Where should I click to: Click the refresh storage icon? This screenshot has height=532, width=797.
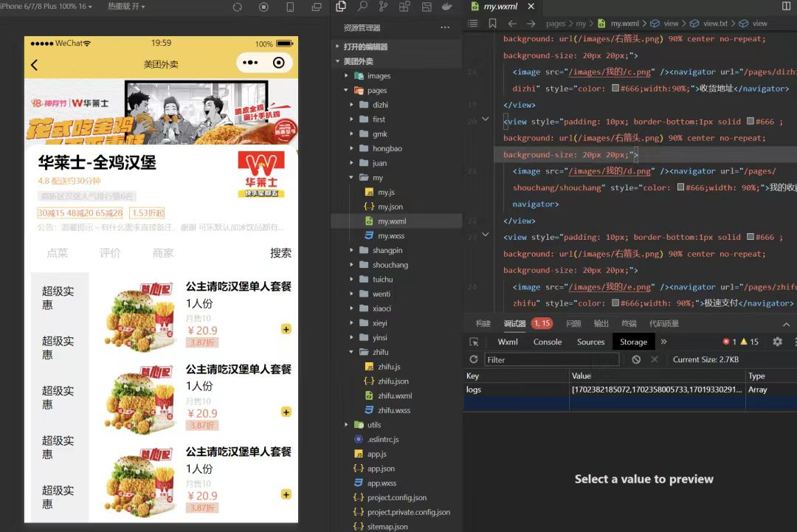474,359
